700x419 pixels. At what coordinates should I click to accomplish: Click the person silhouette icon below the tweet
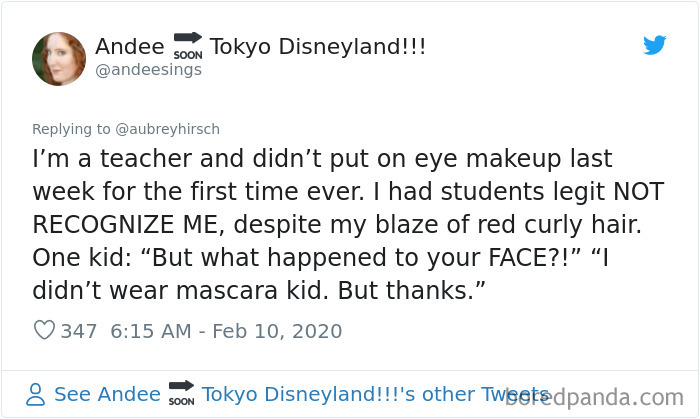35,394
